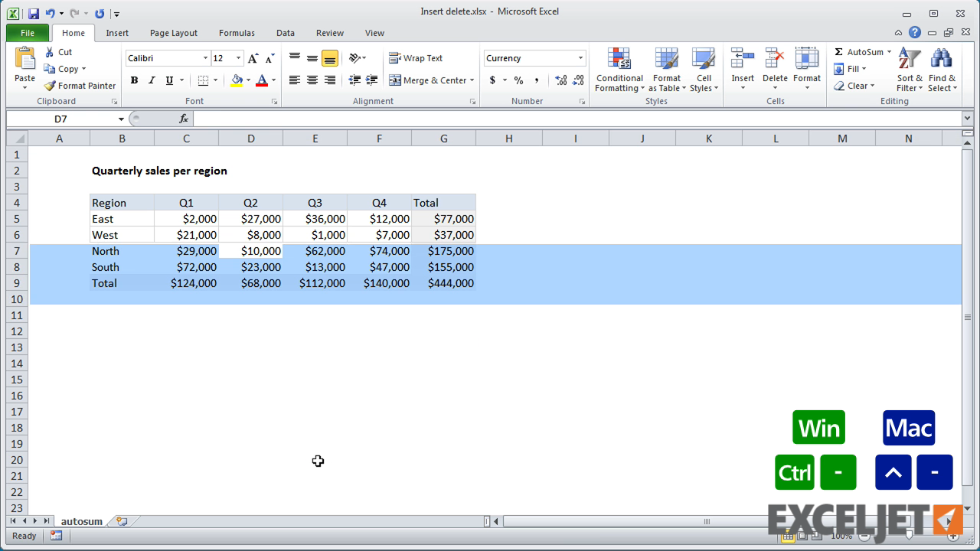This screenshot has width=980, height=551.
Task: Open the Format cells menu icon
Action: click(807, 58)
